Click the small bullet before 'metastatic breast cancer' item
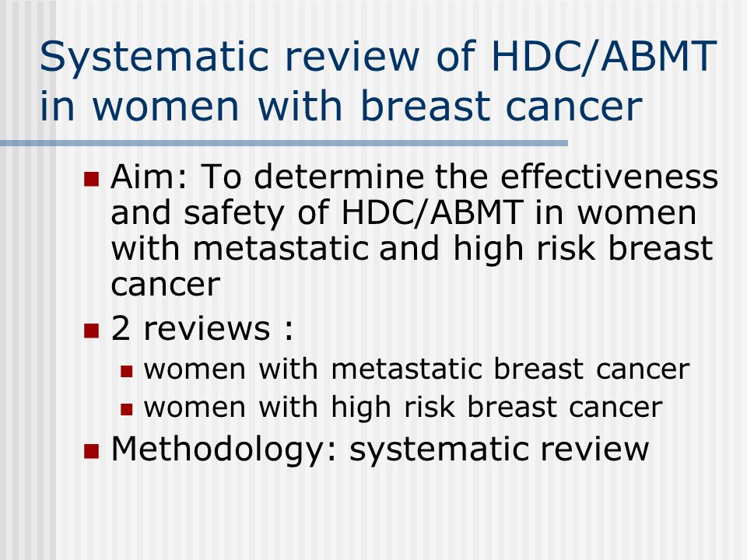Screen dimensions: 747x560 [126, 372]
